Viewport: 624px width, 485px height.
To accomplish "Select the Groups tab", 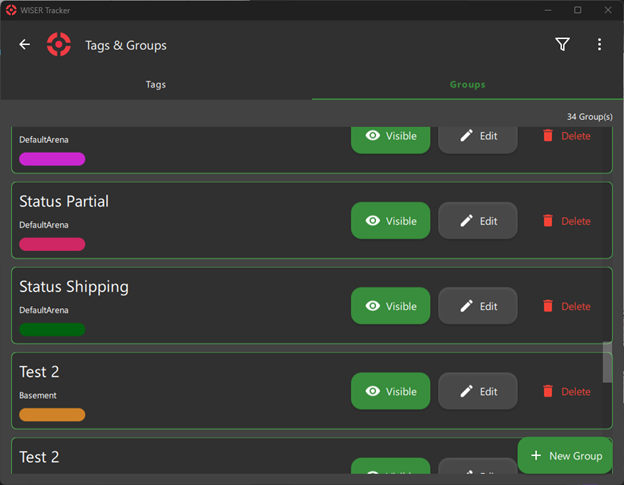I will point(467,85).
